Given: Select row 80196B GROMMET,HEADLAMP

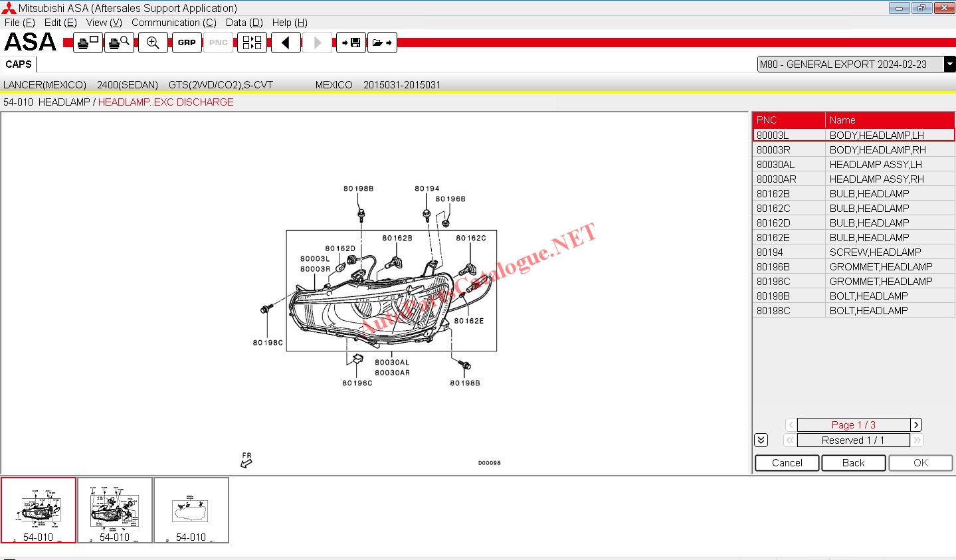Looking at the screenshot, I should point(854,266).
